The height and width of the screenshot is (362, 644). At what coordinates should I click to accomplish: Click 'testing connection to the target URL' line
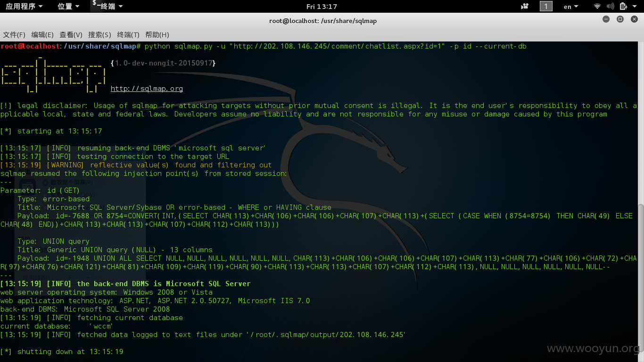coord(115,156)
